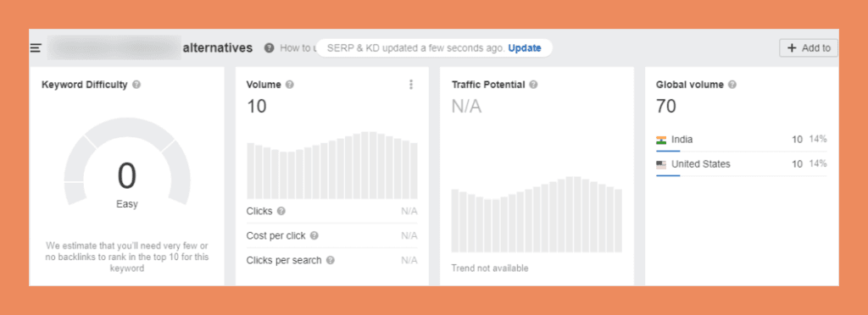Screen dimensions: 868x315
Task: Click the 'SERP & KD updated' notification text
Action: tap(415, 48)
